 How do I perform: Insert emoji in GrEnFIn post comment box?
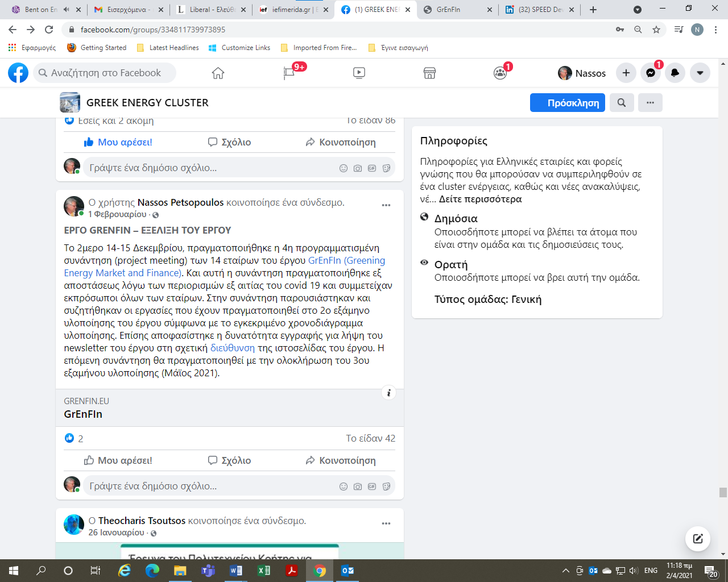344,487
